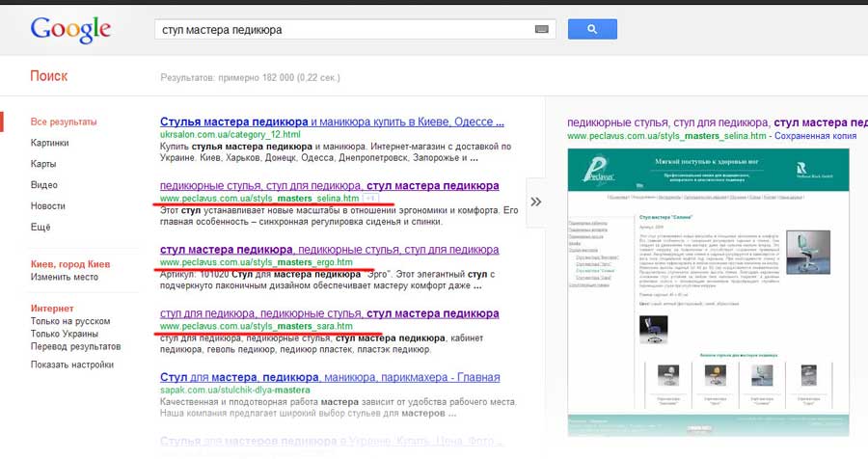This screenshot has width=868, height=459.
Task: Click URL www.peclavus.com.ua/styls_masters_sara.htm
Action: [x=257, y=326]
